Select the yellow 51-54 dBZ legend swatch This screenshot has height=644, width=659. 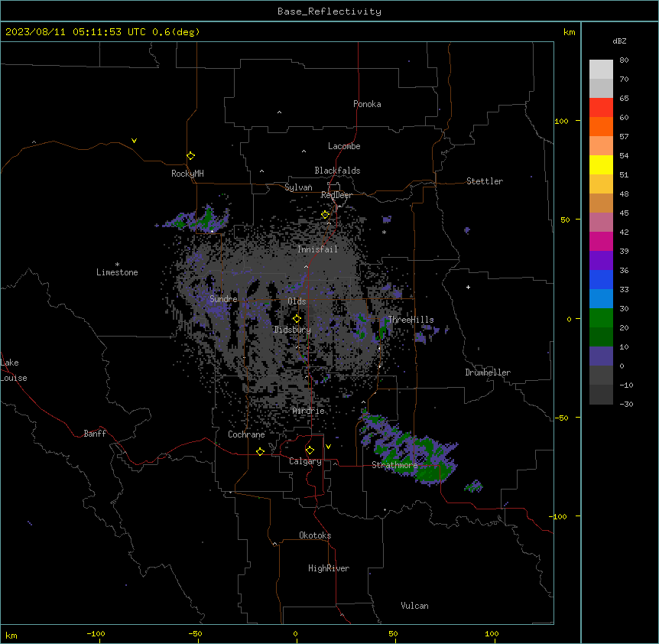pos(601,164)
